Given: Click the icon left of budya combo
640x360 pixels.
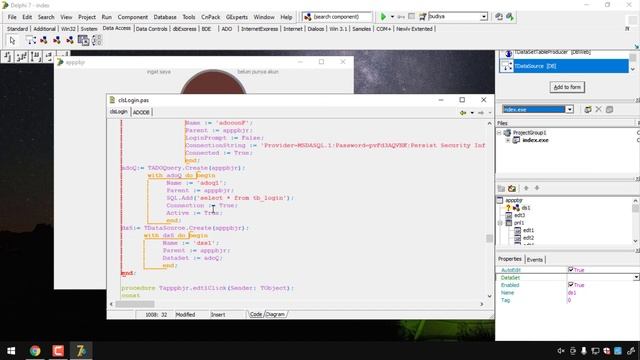Looking at the screenshot, I should (422, 17).
